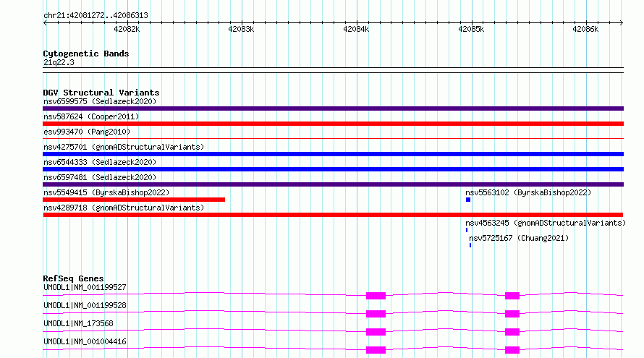Click the tiny blue marker for nsv5725167
The height and width of the screenshot is (358, 644).
(x=470, y=245)
